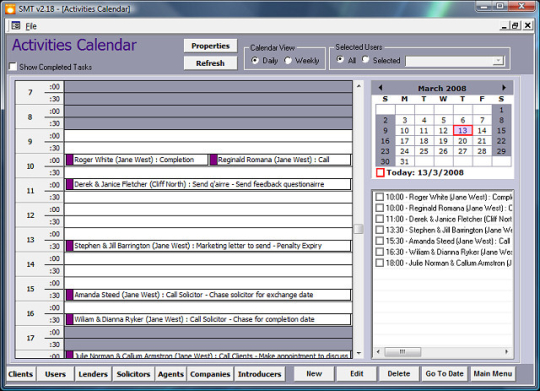Select Julie Norman & Callum Armstron entry
The height and width of the screenshot is (391, 540).
click(x=208, y=354)
